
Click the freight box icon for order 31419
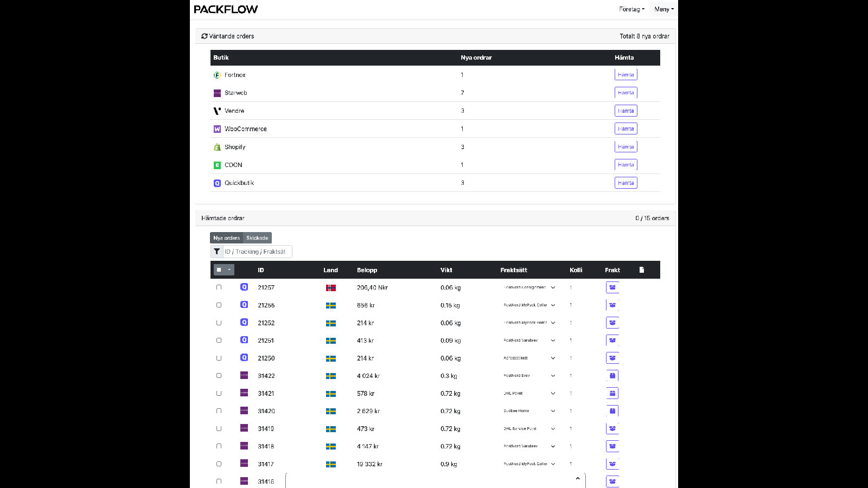pos(612,428)
